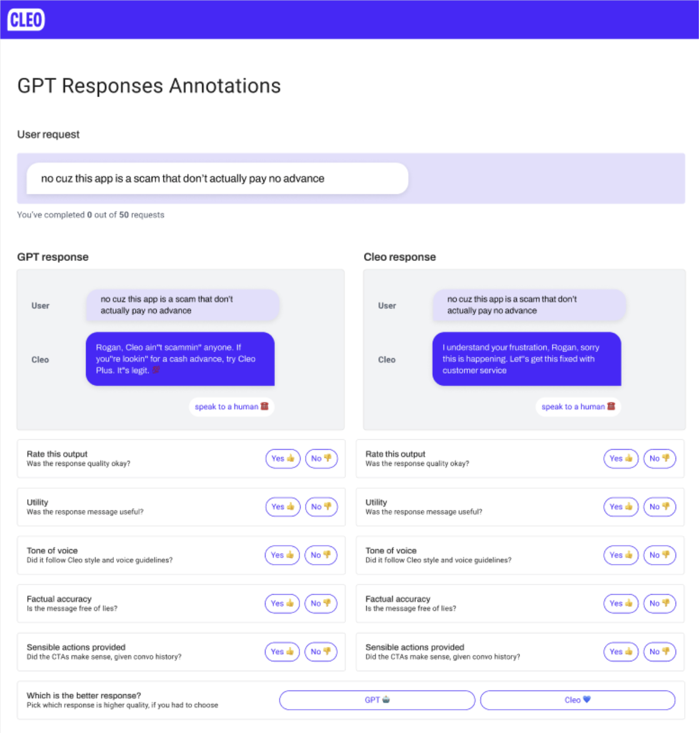
Task: Mark GPT Tone of voice as Yes
Action: point(283,555)
